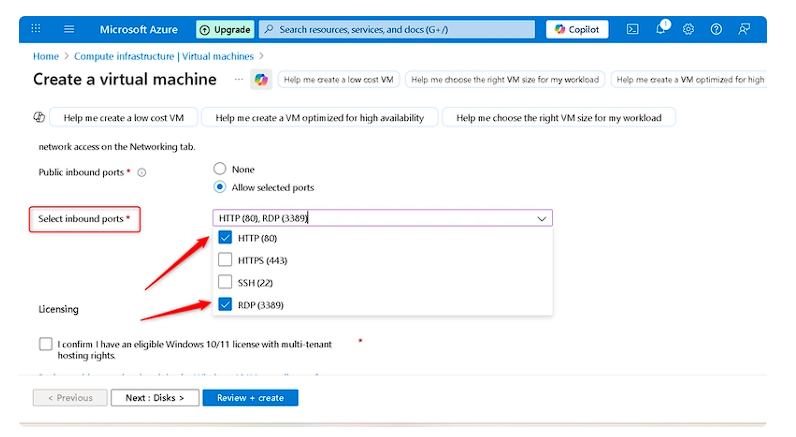Uncheck the RDP (3389) port option
796x437 pixels.
[x=225, y=305]
